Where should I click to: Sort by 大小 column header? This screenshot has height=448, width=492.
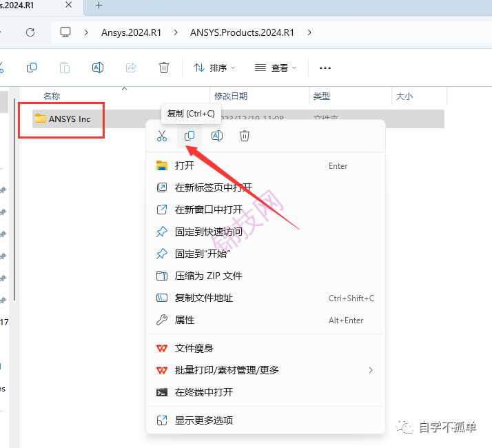pyautogui.click(x=404, y=96)
